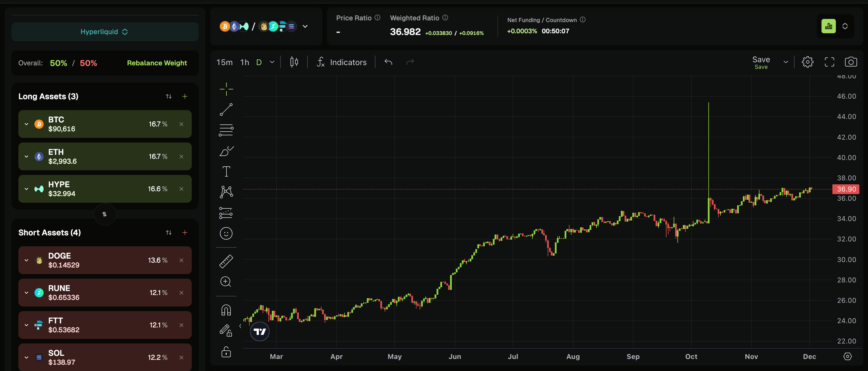Click the chart snapshot camera icon
Image resolution: width=868 pixels, height=371 pixels.
coord(850,62)
